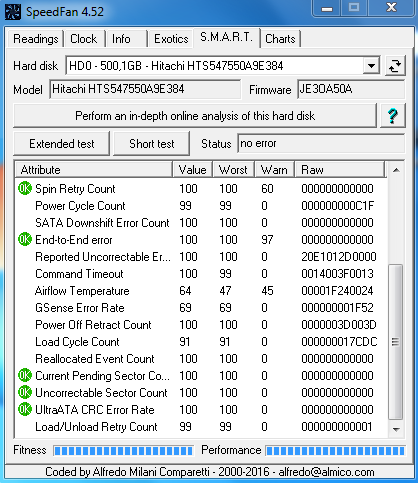The image size is (418, 483).
Task: Sort by the Attribute column header
Action: (x=94, y=170)
